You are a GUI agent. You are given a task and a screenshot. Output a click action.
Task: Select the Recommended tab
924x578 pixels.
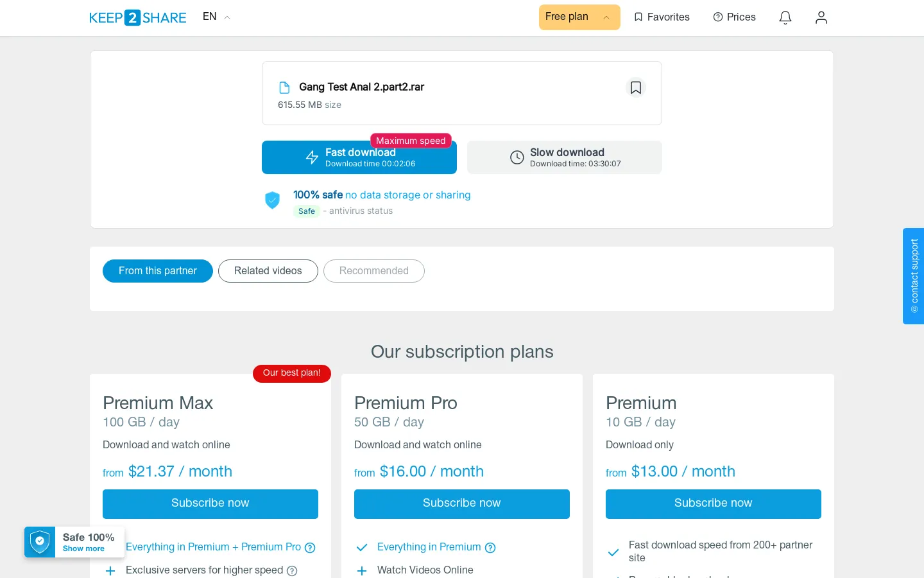tap(374, 271)
